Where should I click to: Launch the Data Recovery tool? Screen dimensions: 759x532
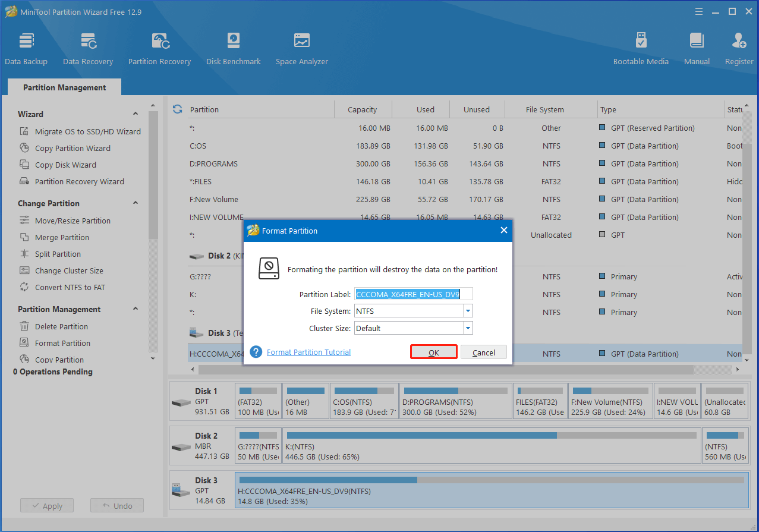[88, 49]
